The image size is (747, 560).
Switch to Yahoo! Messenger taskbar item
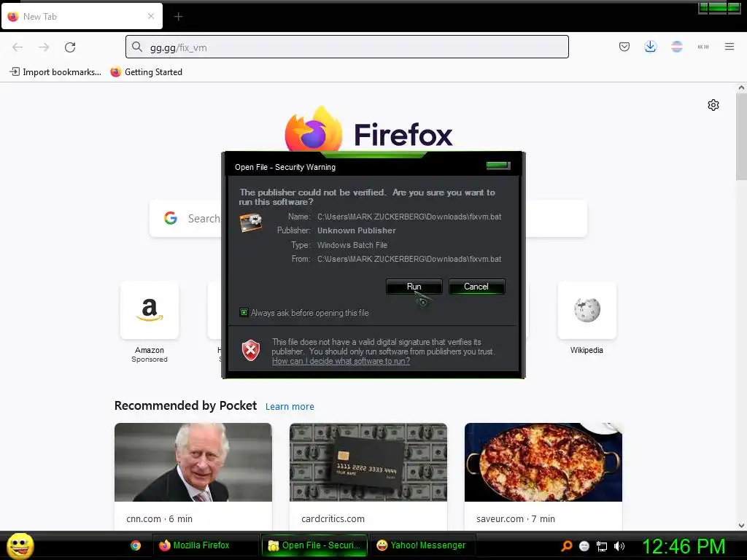click(423, 545)
